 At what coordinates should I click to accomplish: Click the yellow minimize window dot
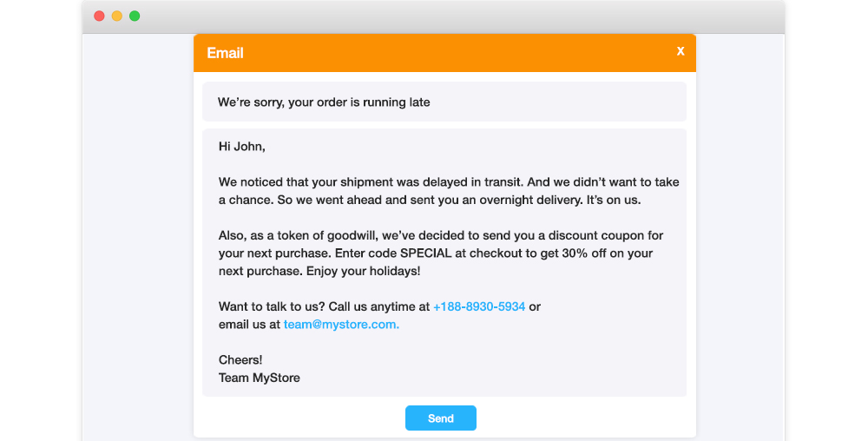117,16
